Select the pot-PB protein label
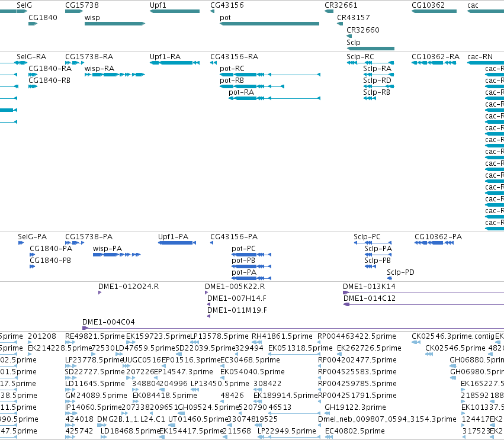 point(243,261)
